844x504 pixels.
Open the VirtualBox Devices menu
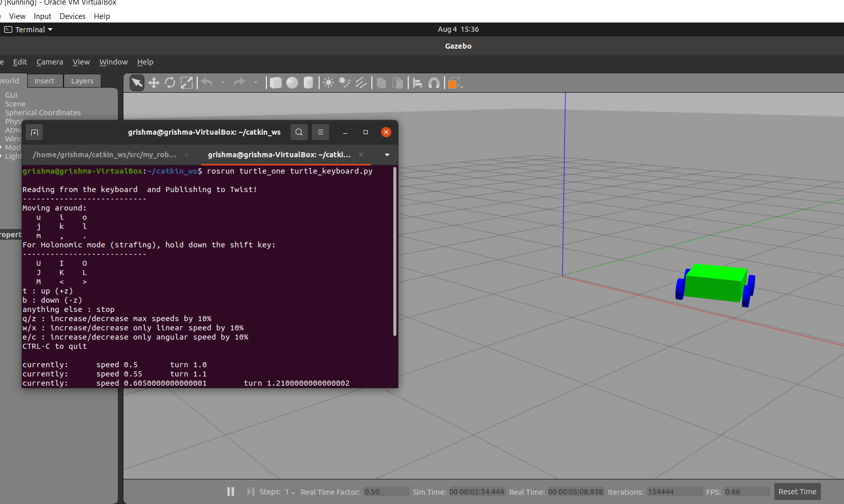click(72, 16)
